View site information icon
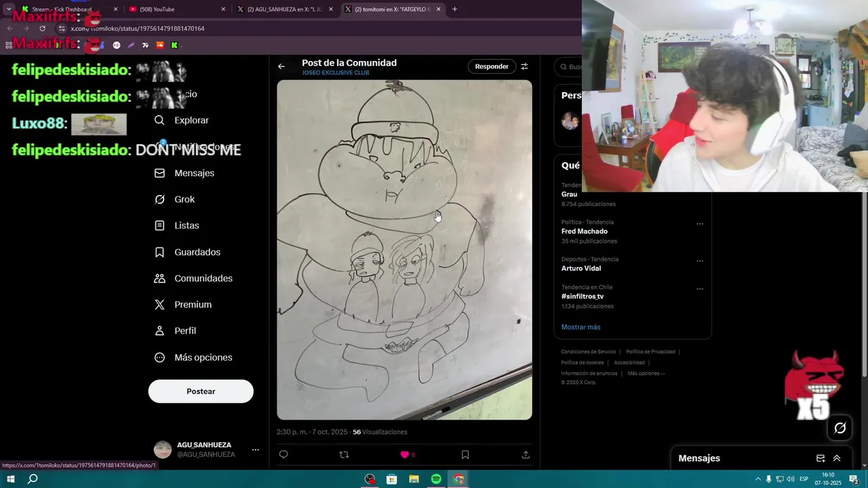This screenshot has width=868, height=488. point(62,28)
